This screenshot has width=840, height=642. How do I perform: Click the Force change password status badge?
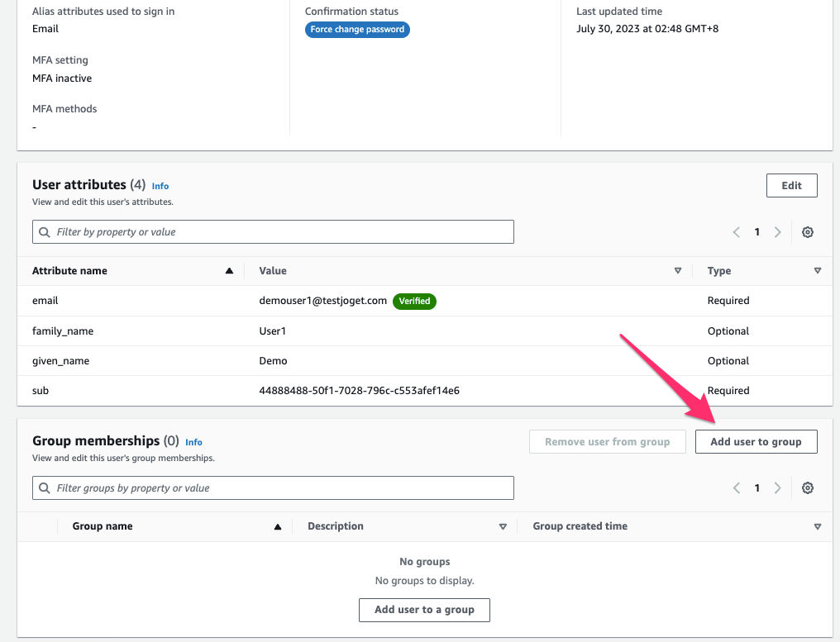click(357, 30)
